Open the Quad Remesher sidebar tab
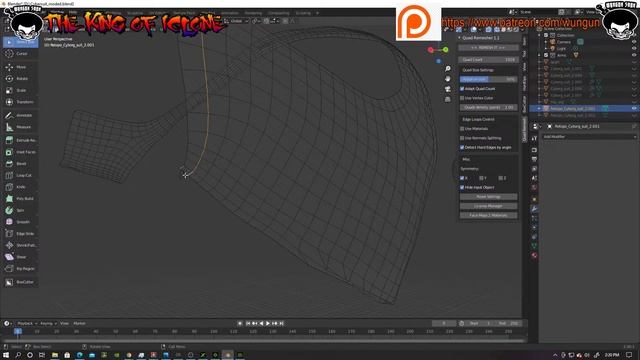This screenshot has height=360, width=640. pos(524,129)
